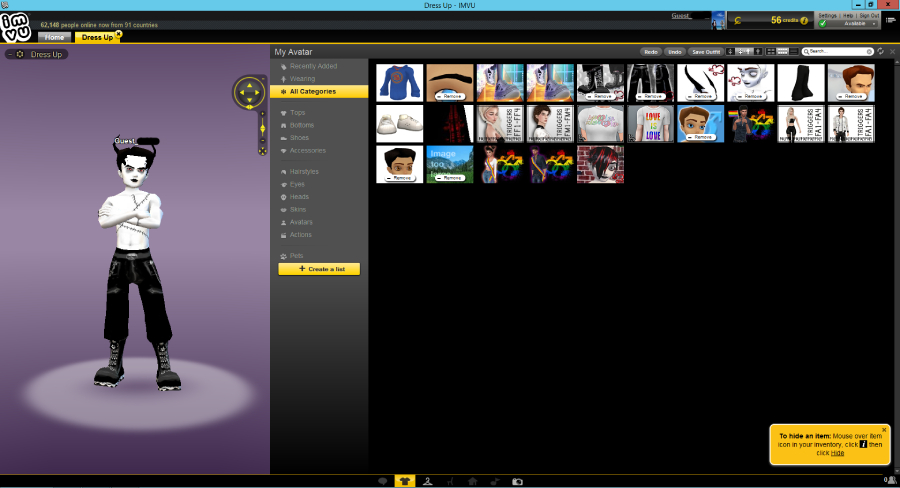Screen dimensions: 900x488
Task: Click the camera zoom slider handle
Action: point(262,129)
